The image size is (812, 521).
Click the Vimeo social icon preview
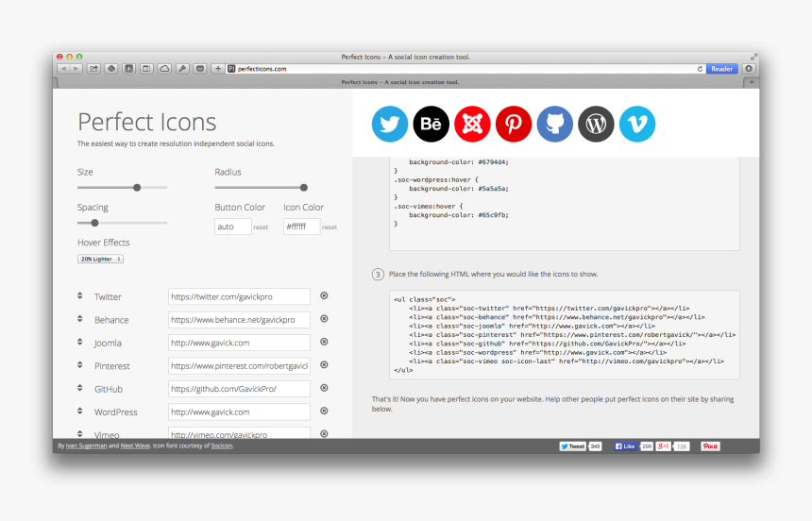[637, 124]
